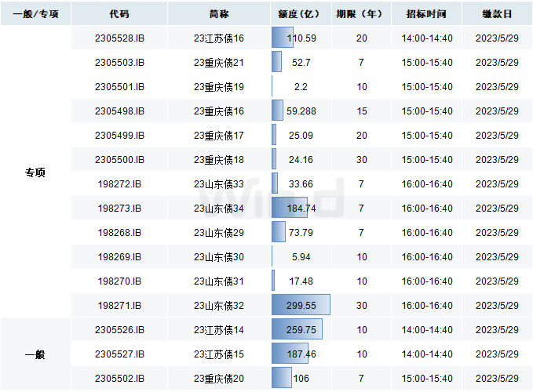Click bond name 23山东债29

pyautogui.click(x=219, y=233)
